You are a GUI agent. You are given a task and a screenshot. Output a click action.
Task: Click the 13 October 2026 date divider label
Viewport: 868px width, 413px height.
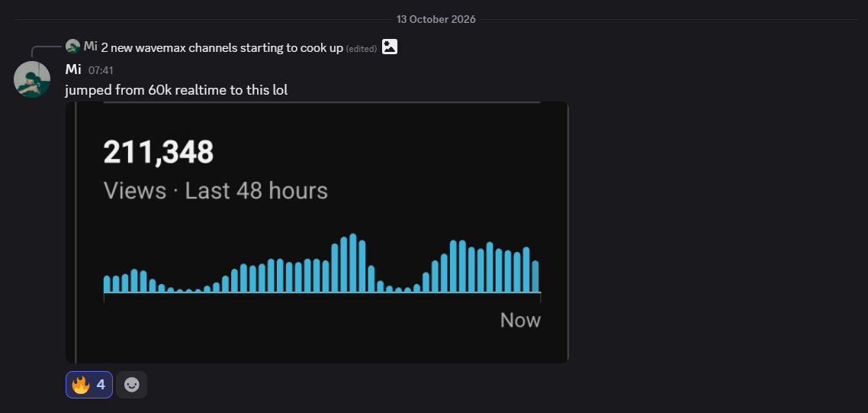pyautogui.click(x=436, y=19)
